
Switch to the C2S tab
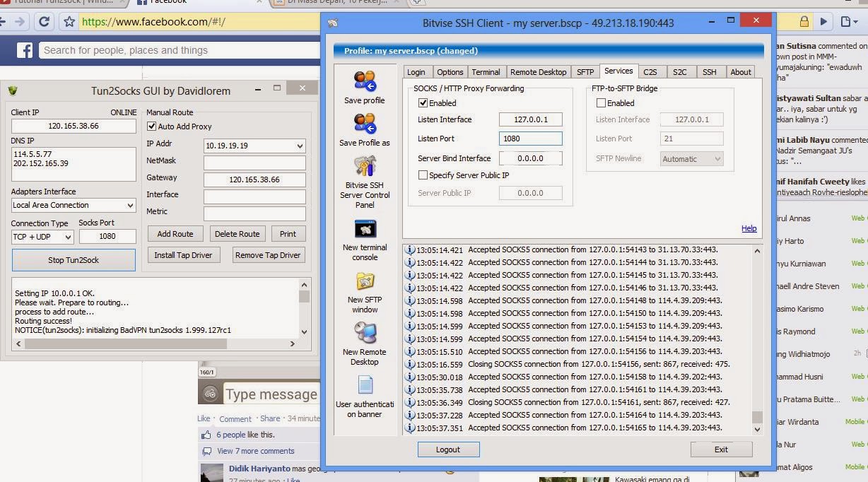650,72
